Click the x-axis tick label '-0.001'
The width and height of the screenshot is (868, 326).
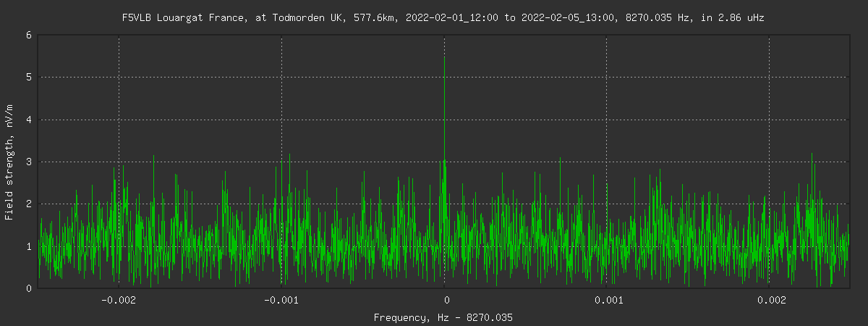[x=280, y=299]
